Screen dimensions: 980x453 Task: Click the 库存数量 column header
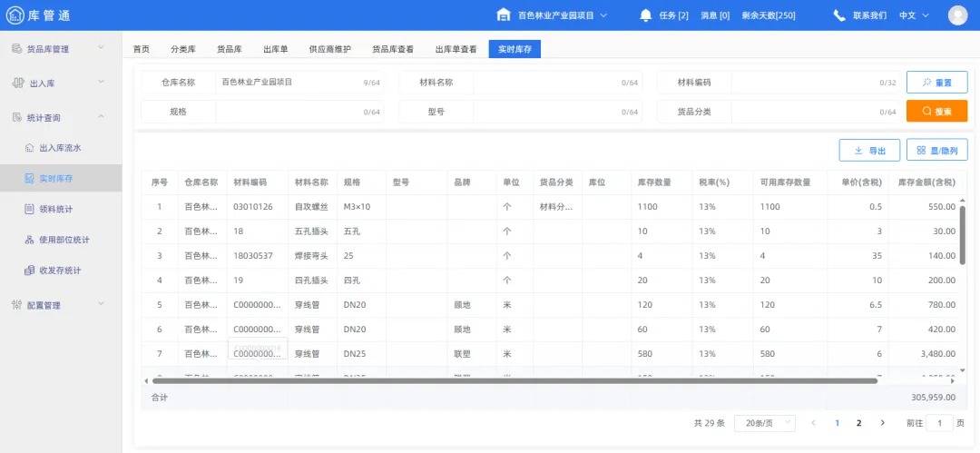pyautogui.click(x=654, y=182)
